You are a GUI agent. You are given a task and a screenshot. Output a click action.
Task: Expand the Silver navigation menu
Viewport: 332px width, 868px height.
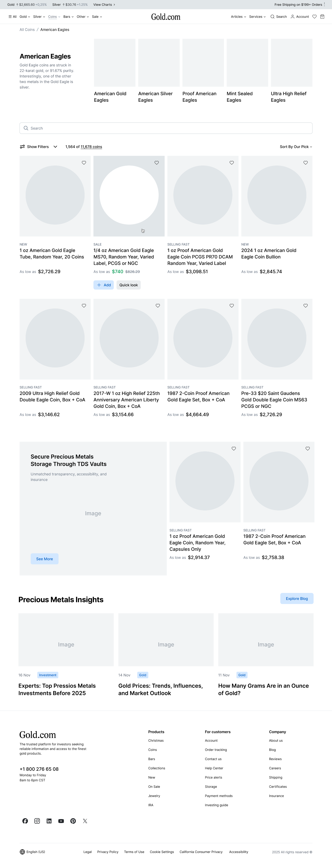click(x=39, y=17)
